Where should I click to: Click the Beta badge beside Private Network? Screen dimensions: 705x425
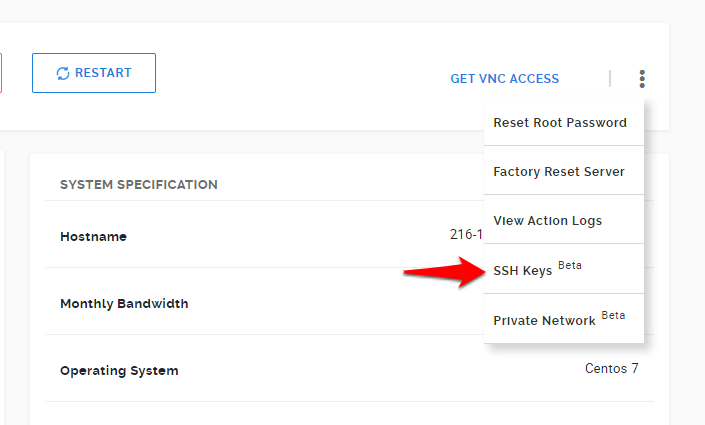(614, 315)
